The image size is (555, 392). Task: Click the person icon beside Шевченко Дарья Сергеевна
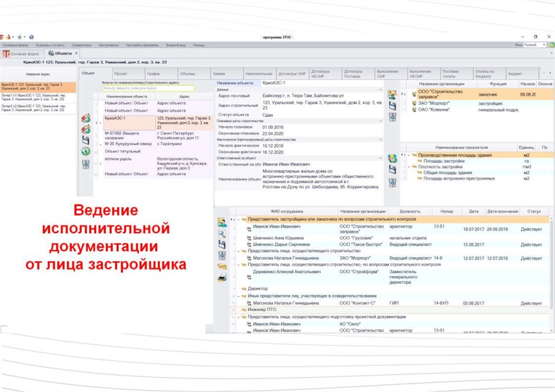(249, 245)
